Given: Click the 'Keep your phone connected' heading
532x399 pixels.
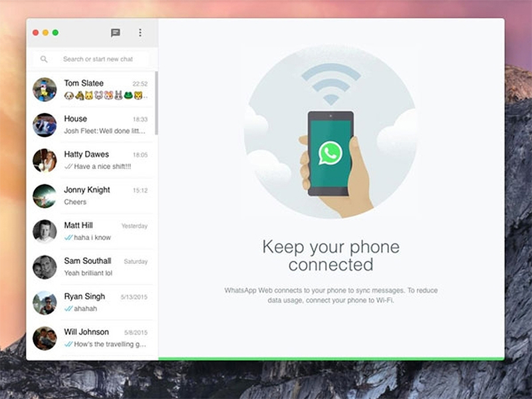Looking at the screenshot, I should [x=331, y=255].
